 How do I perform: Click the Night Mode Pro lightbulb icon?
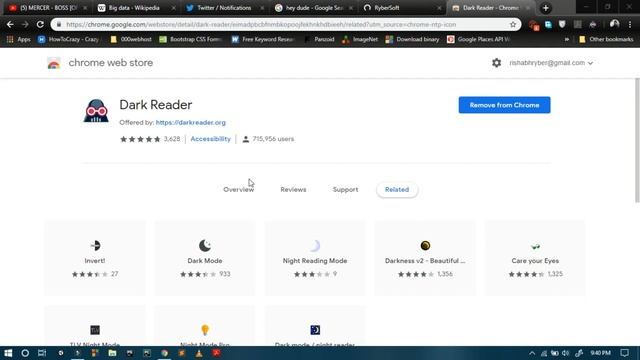click(x=205, y=330)
